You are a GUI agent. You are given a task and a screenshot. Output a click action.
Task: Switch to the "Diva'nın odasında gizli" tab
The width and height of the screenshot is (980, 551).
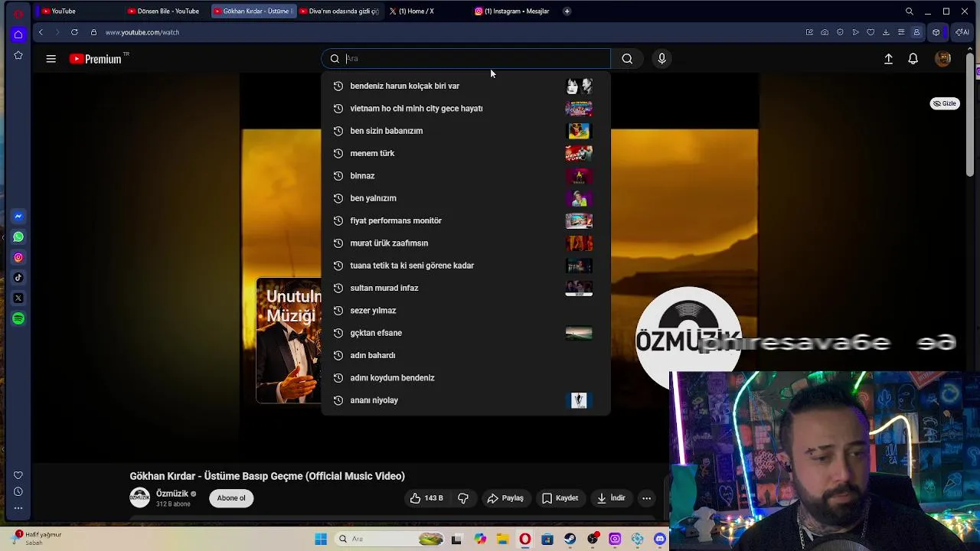338,11
